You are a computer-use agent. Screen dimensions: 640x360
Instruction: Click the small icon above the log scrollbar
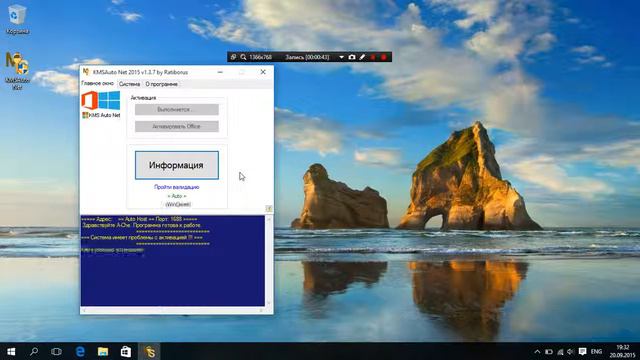[x=269, y=209]
